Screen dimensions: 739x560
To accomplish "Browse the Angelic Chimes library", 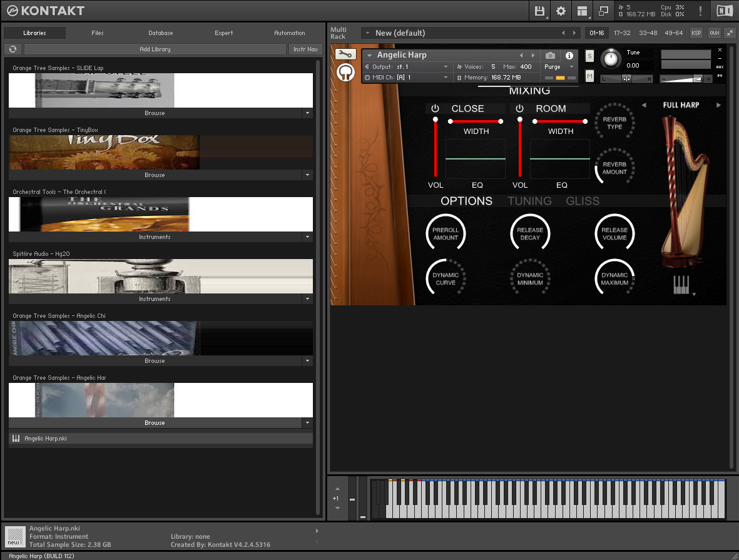I will click(155, 361).
